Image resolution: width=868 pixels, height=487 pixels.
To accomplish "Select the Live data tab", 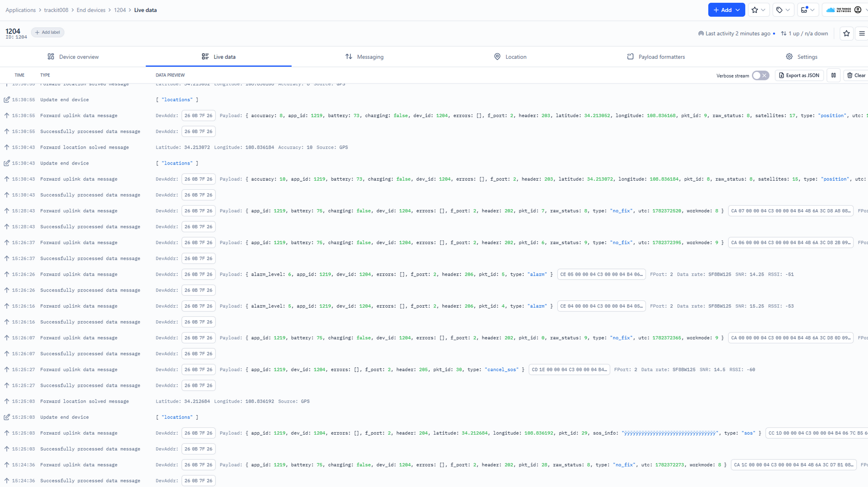I will pyautogui.click(x=218, y=57).
